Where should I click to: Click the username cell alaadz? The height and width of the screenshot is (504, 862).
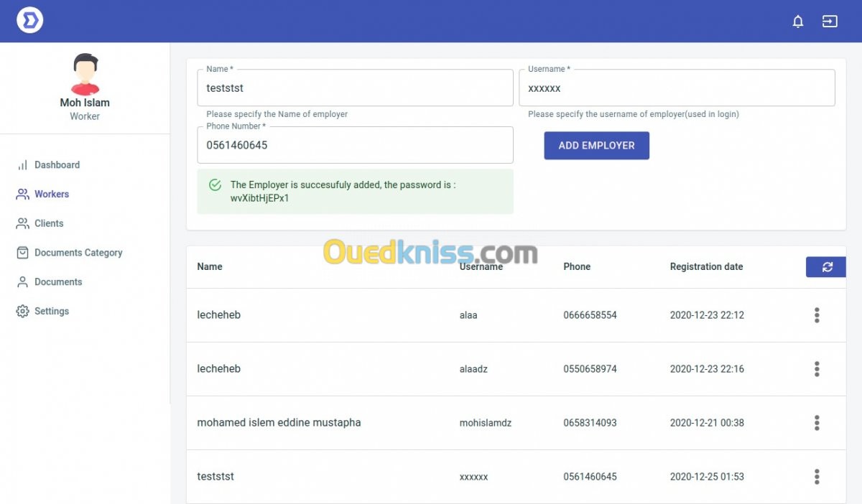coord(473,369)
